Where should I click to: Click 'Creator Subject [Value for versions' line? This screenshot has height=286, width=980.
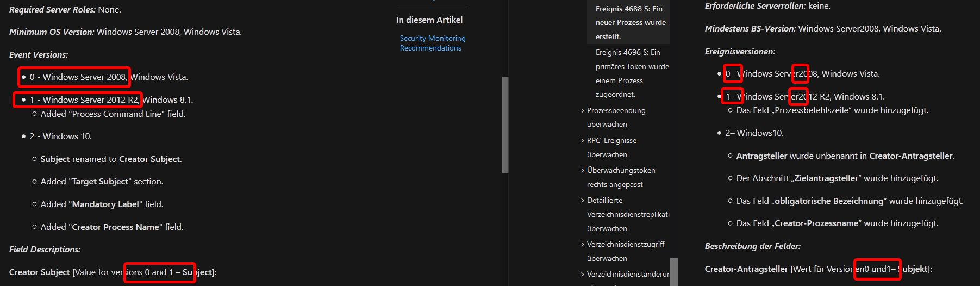(113, 272)
